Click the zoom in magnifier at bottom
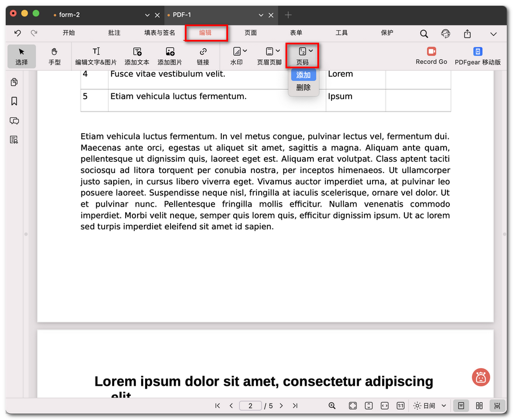Viewport: 513px width, 420px height. click(x=332, y=406)
